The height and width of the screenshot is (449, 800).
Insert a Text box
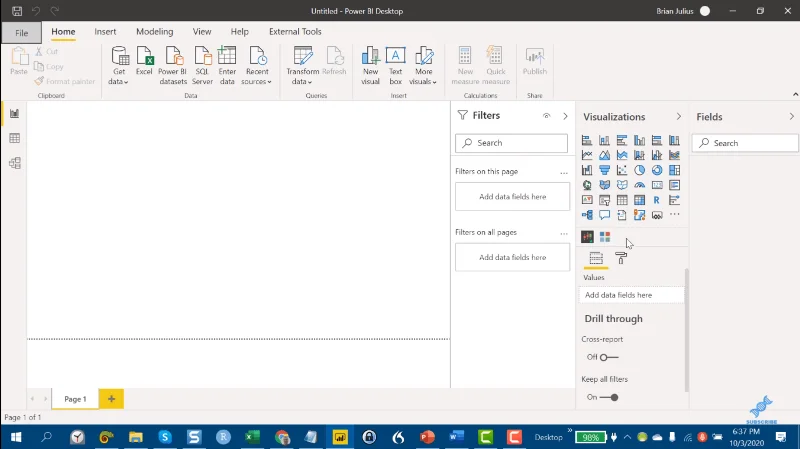coord(395,65)
